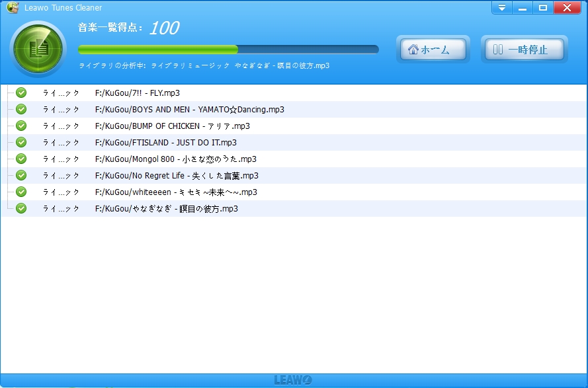Click the green radar scanning icon
The image size is (588, 388).
pos(38,49)
